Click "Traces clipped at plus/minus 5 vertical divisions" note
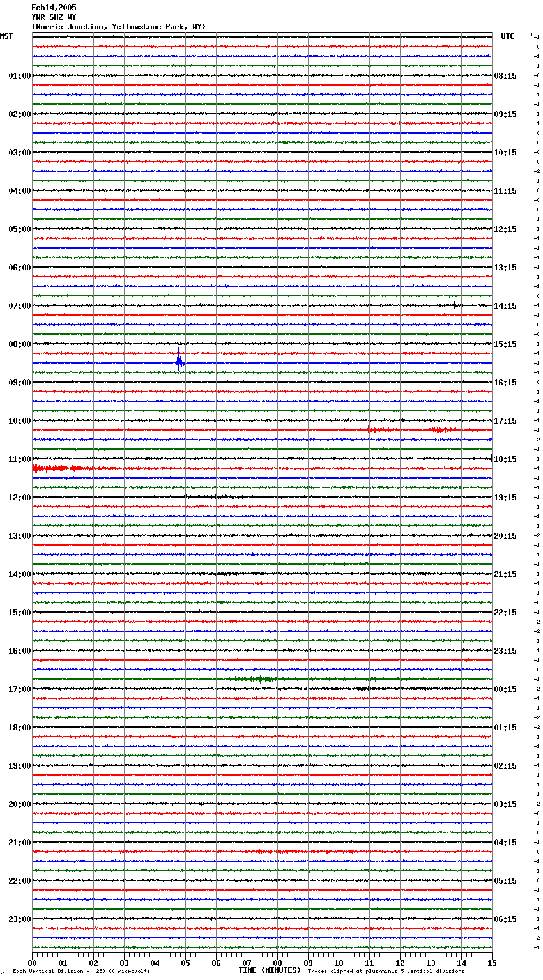 pos(386,972)
